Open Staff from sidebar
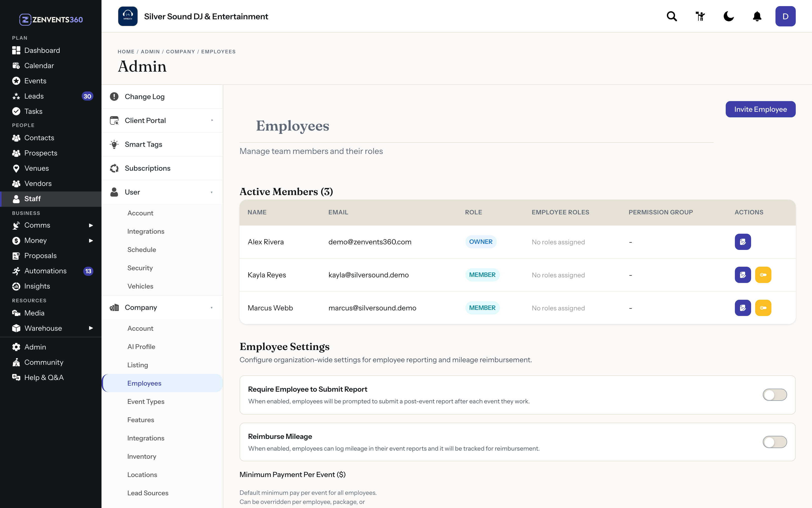This screenshot has height=508, width=812. click(51, 199)
